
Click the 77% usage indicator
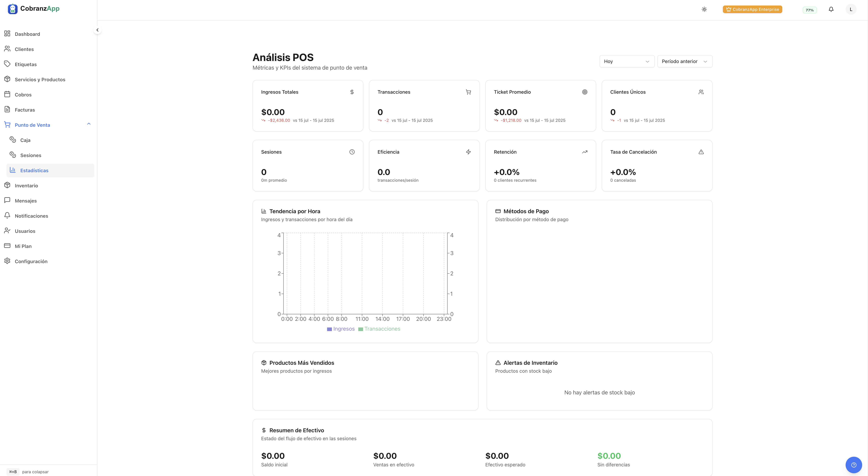pyautogui.click(x=809, y=10)
